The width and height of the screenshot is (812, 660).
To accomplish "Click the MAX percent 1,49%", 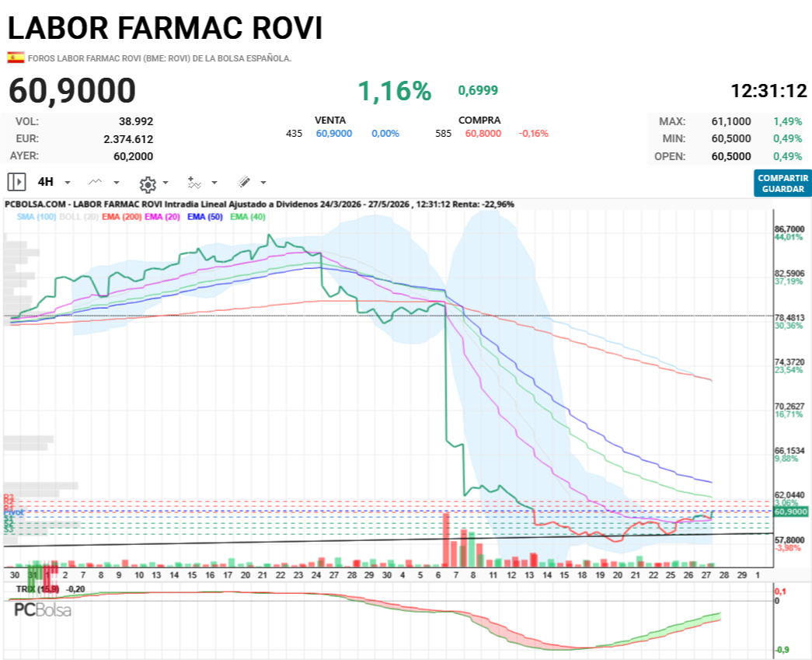I will click(x=788, y=121).
